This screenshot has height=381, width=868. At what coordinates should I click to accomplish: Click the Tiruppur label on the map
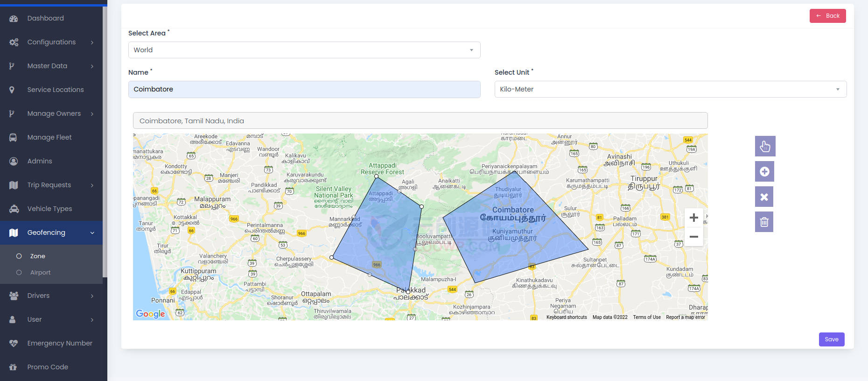point(644,183)
